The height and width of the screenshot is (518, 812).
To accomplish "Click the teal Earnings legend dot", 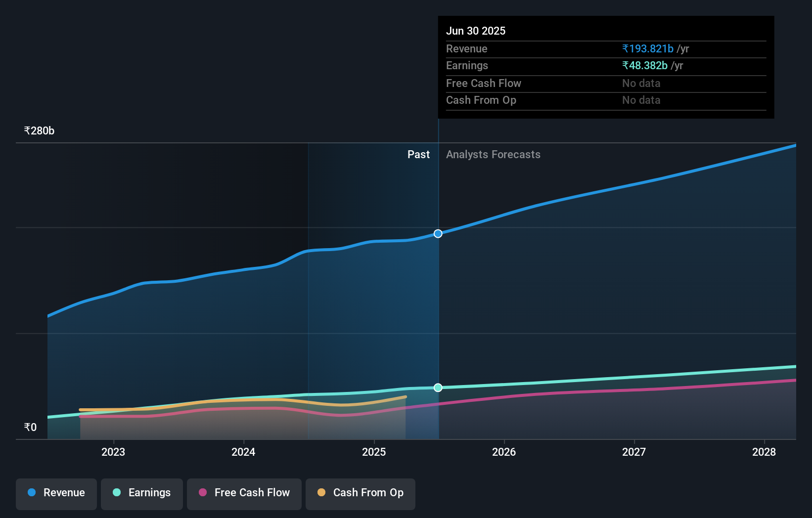I will pyautogui.click(x=116, y=493).
